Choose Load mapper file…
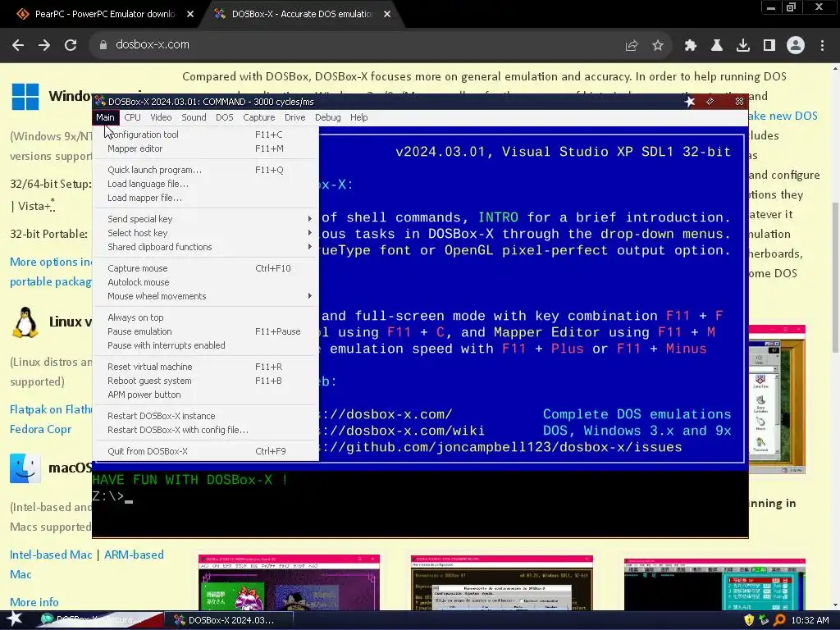Viewport: 840px width, 630px height. point(206,198)
